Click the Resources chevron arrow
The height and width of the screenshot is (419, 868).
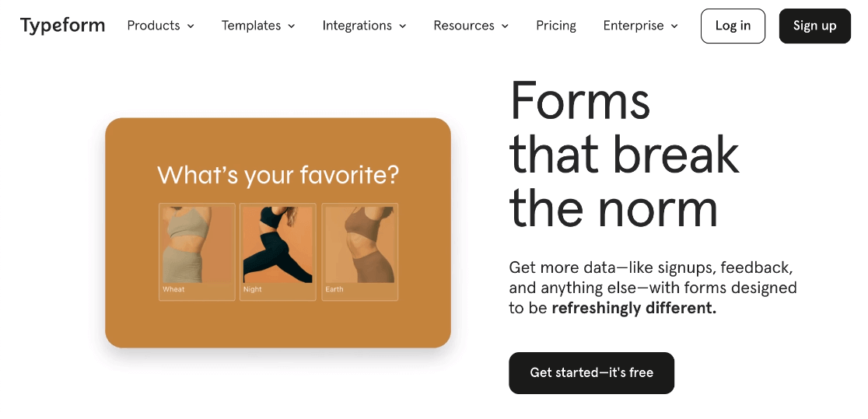505,26
